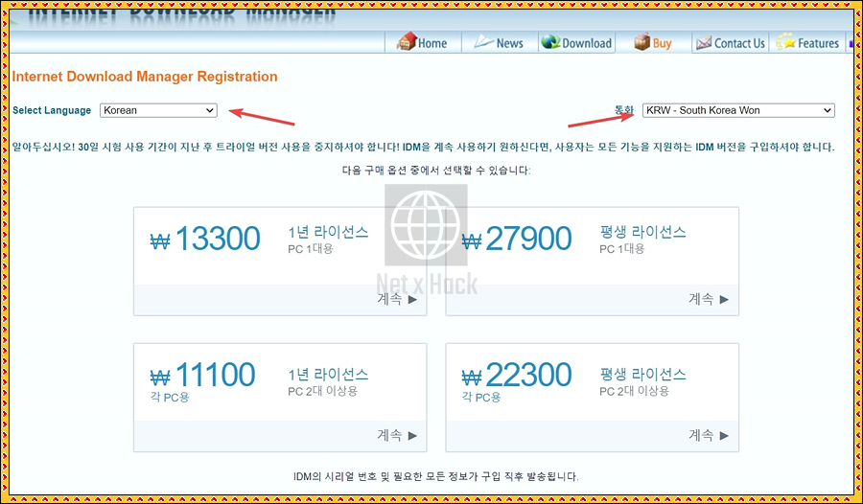Continue with the ₩27900 lifetime license
The width and height of the screenshot is (863, 504).
pyautogui.click(x=709, y=299)
